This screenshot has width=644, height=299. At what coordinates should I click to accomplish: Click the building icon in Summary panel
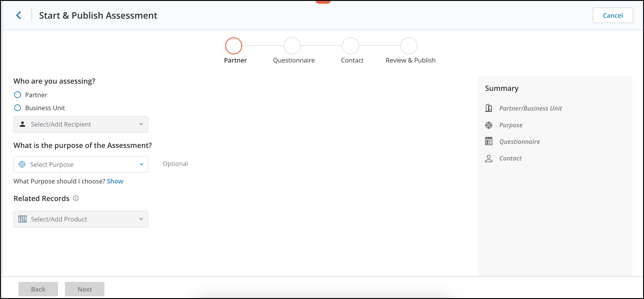click(x=489, y=108)
